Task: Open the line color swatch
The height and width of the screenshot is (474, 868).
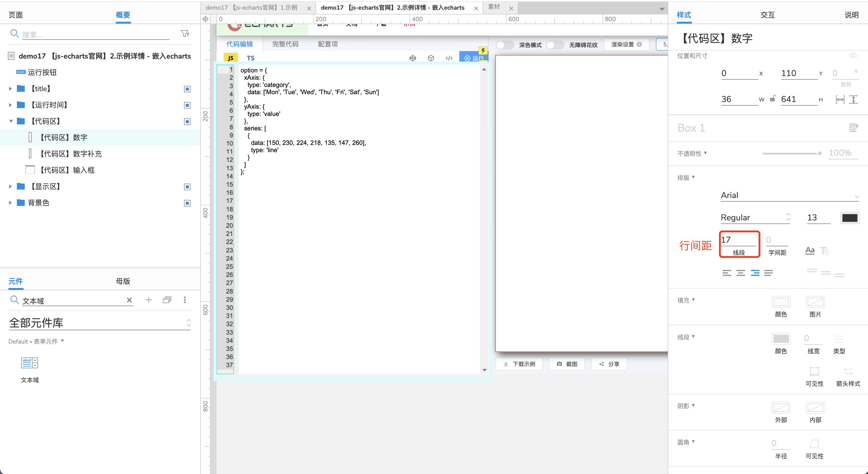Action: click(x=781, y=339)
